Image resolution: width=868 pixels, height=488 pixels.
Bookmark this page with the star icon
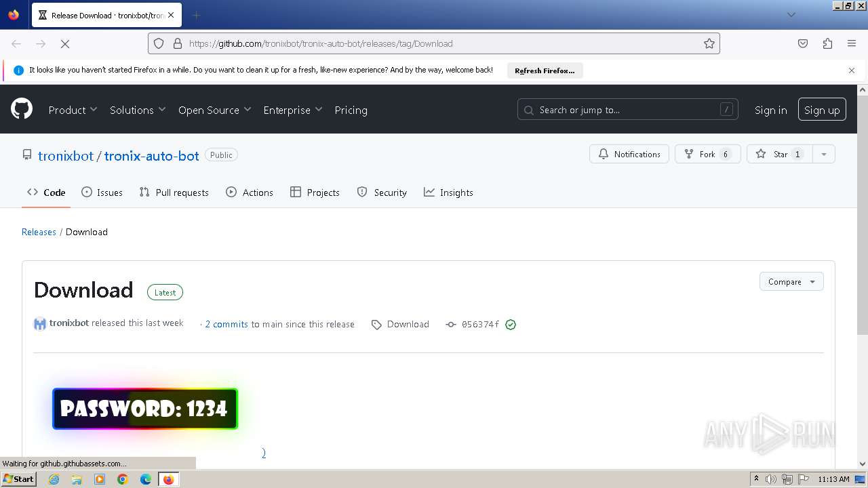pos(709,43)
